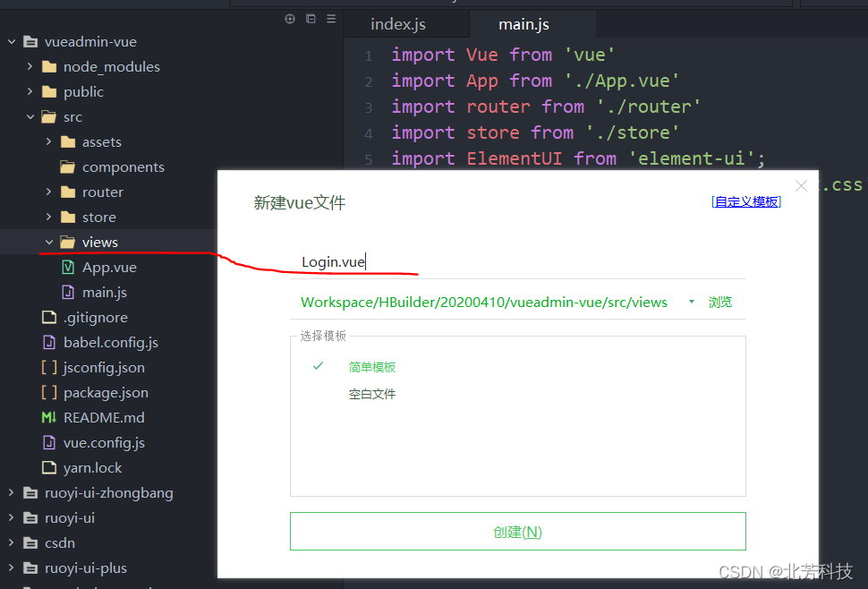Screen dimensions: 868x589
Task: Collapse the src folder chevron
Action: (30, 116)
